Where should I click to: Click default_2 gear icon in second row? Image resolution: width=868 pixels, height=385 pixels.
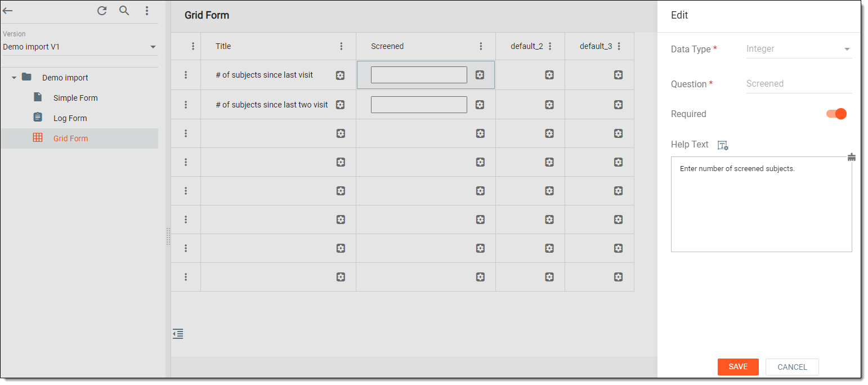pos(549,105)
